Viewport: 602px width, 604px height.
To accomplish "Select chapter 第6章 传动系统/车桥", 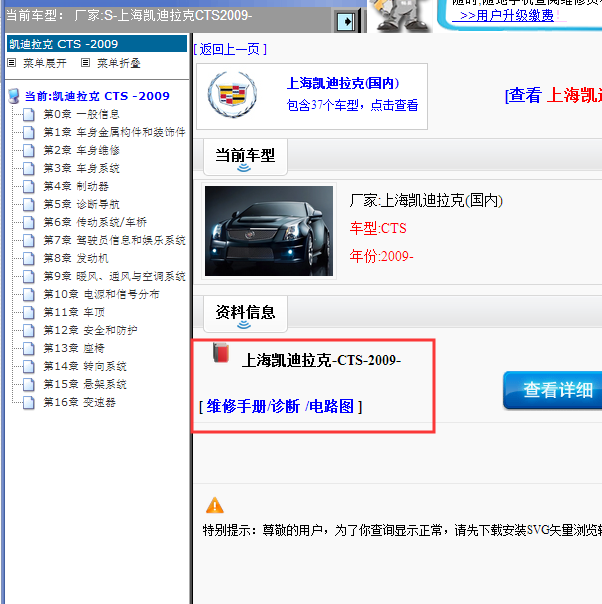I will 95,222.
